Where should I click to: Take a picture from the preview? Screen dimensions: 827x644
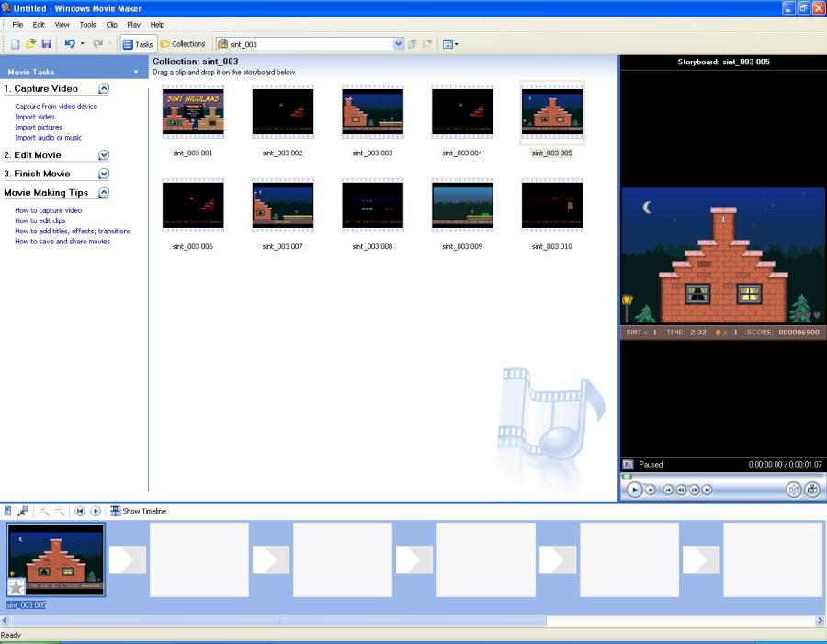tap(813, 490)
